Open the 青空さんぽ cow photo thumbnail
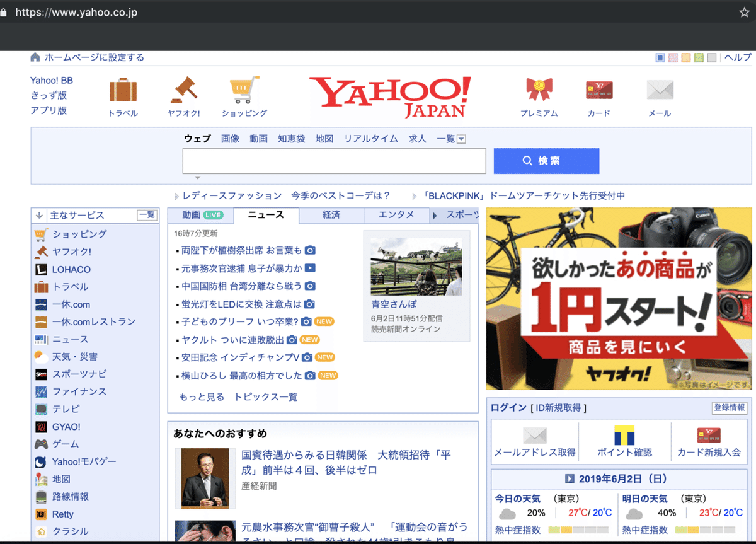 coord(416,266)
